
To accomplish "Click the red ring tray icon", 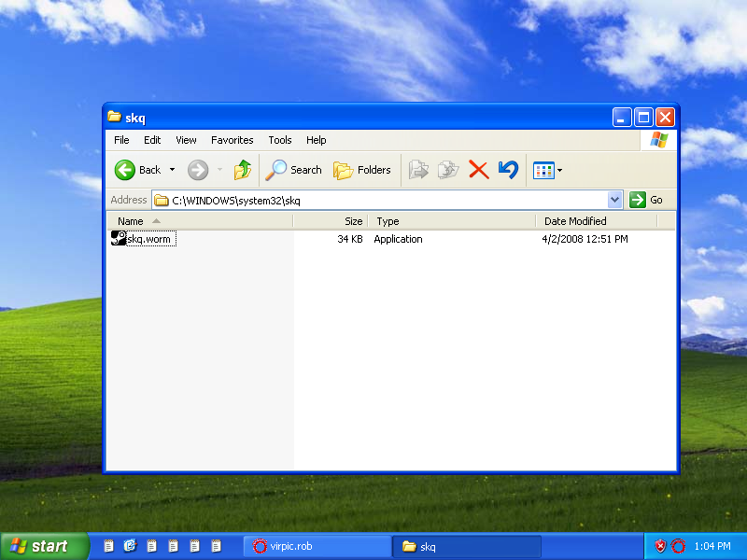I will [x=678, y=546].
